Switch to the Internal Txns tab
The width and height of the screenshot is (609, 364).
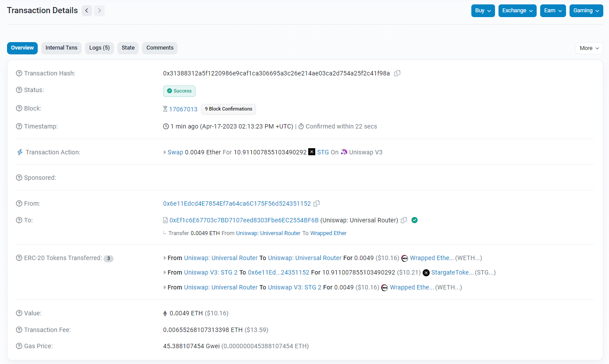pyautogui.click(x=61, y=48)
